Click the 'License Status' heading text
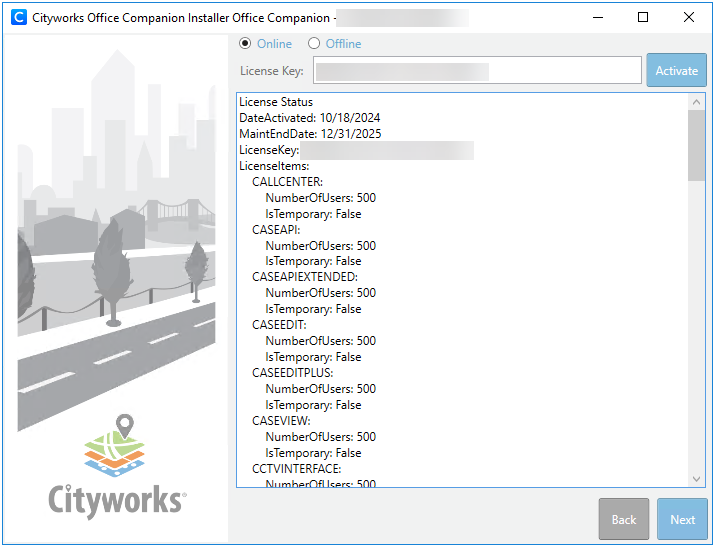The width and height of the screenshot is (714, 546). pos(276,102)
